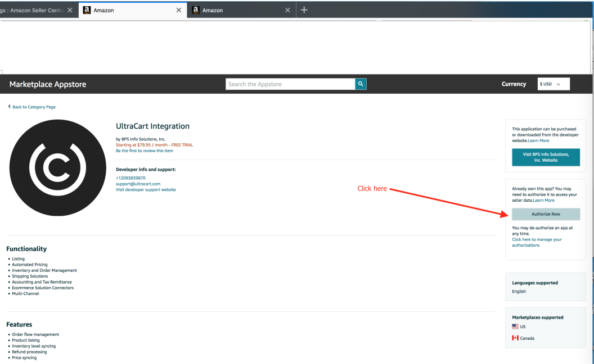Image resolution: width=594 pixels, height=364 pixels.
Task: Open Visit developer support website link
Action: pos(146,189)
